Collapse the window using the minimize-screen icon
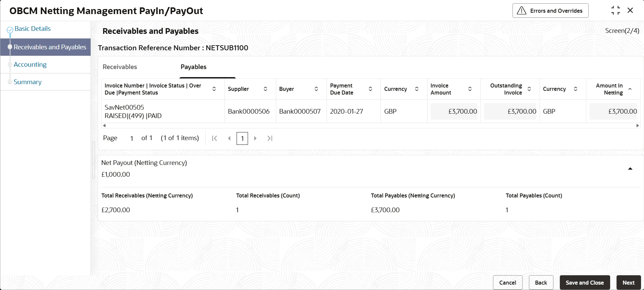 pyautogui.click(x=615, y=10)
